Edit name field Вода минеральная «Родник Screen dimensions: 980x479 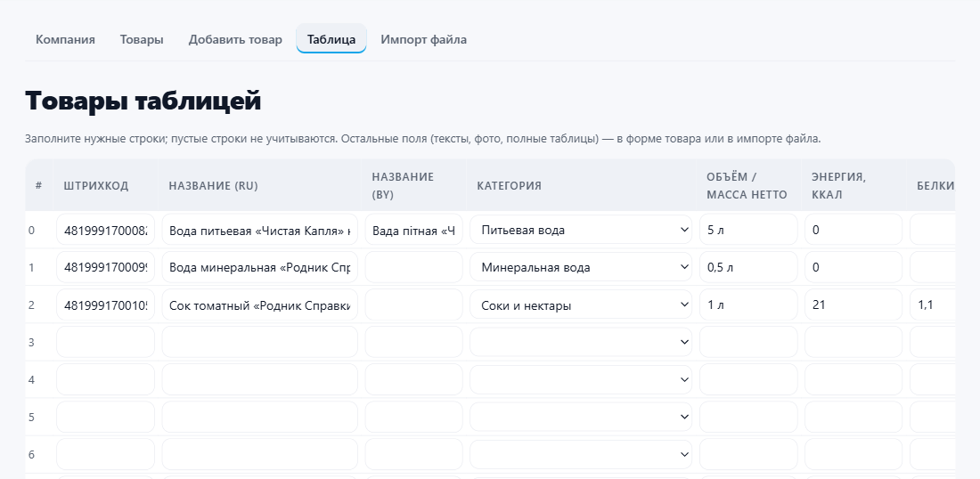(x=260, y=267)
